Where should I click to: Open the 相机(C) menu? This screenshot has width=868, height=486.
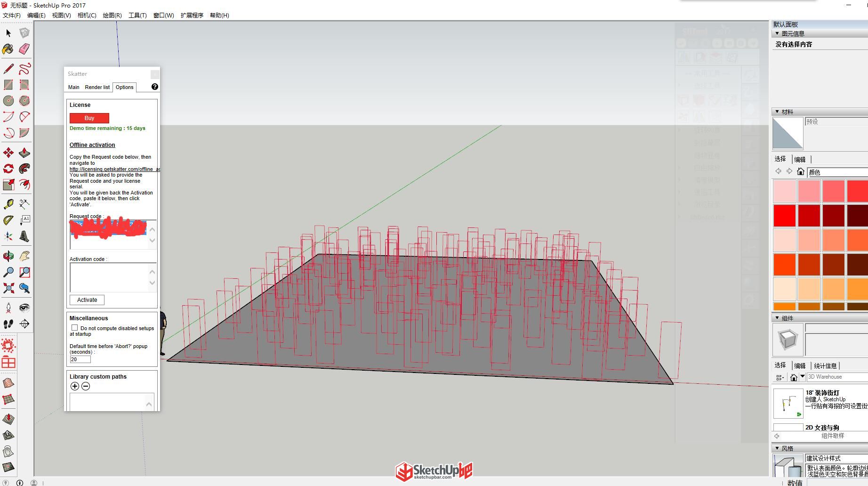(87, 16)
